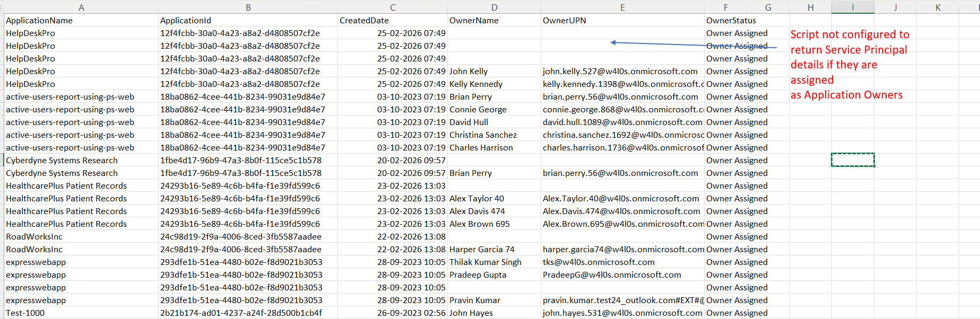Click column D header
980x319 pixels.
pyautogui.click(x=494, y=7)
